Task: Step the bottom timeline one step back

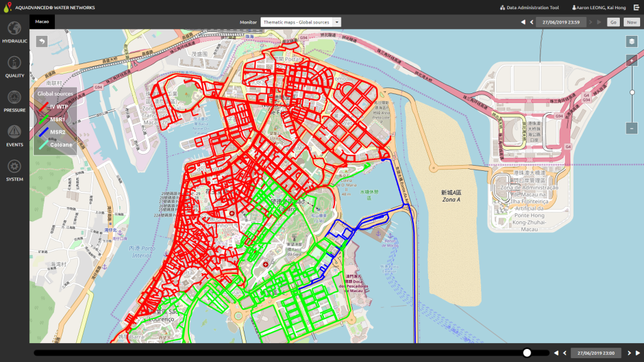Action: [564, 353]
